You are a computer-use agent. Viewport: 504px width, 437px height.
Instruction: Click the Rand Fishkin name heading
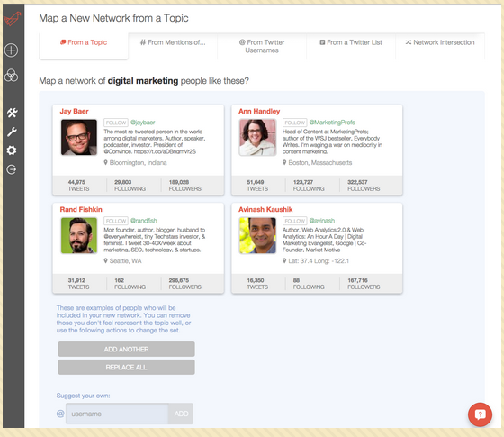(81, 209)
